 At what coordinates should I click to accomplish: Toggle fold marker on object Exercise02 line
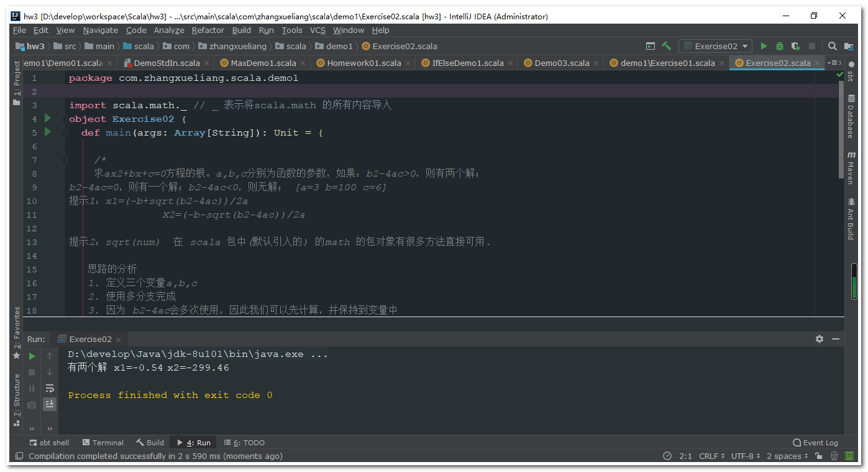(x=64, y=119)
